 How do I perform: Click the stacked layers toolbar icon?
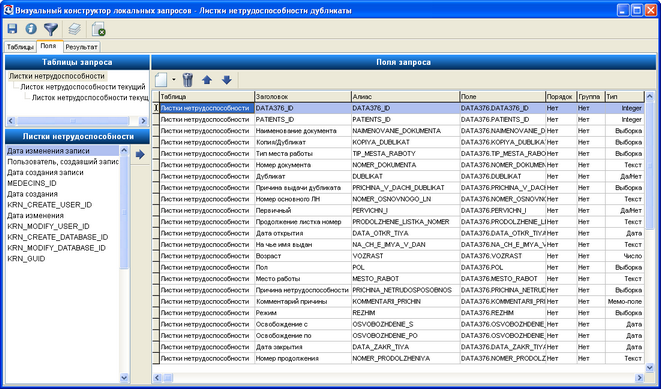click(75, 29)
